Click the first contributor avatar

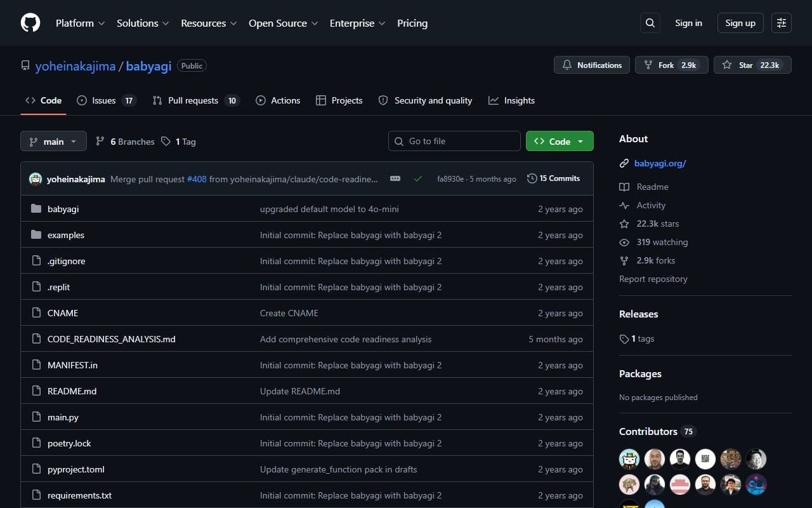pos(629,459)
